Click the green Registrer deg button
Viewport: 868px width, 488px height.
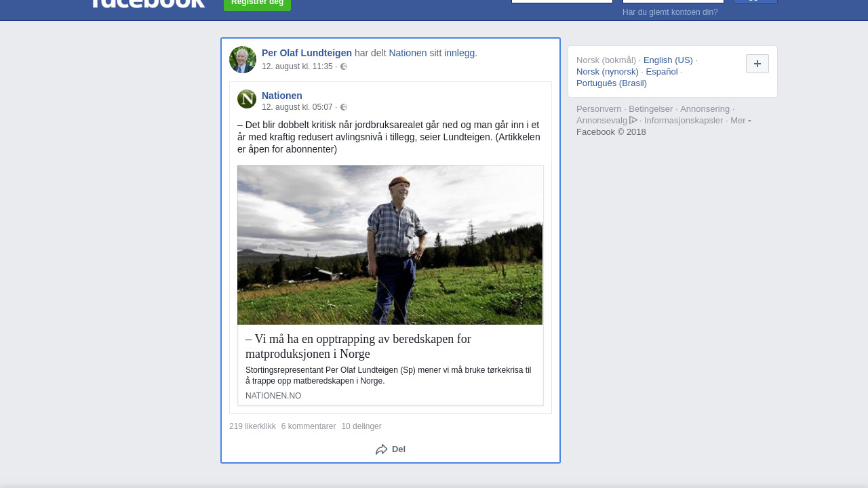pos(257,5)
